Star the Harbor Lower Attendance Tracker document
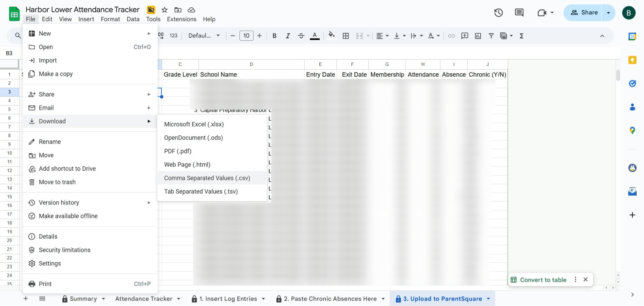This screenshot has height=306, width=644. pyautogui.click(x=164, y=10)
